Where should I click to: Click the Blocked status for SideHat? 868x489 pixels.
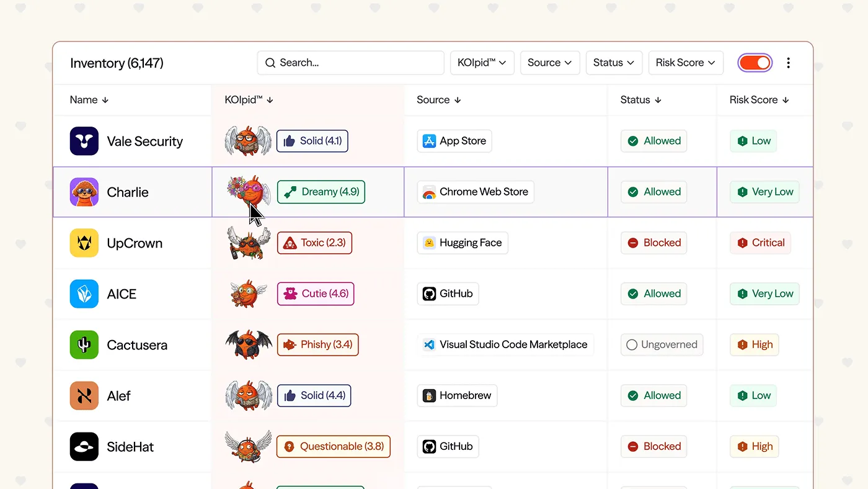[653, 446]
